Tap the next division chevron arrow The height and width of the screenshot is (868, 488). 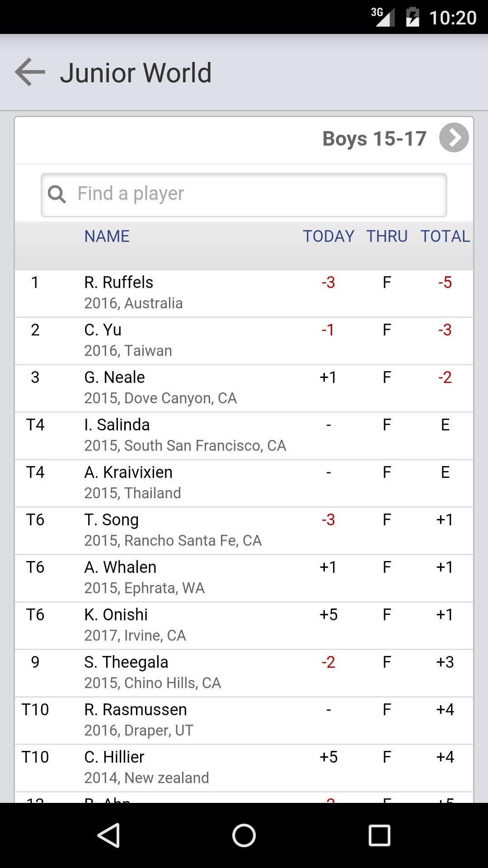454,138
